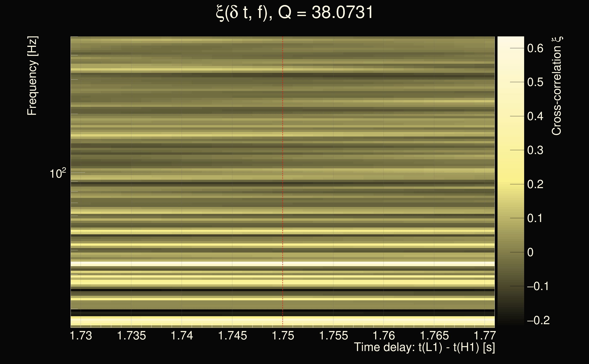Click colorbar at the 0.2 level
This screenshot has height=364, width=589.
[x=510, y=184]
